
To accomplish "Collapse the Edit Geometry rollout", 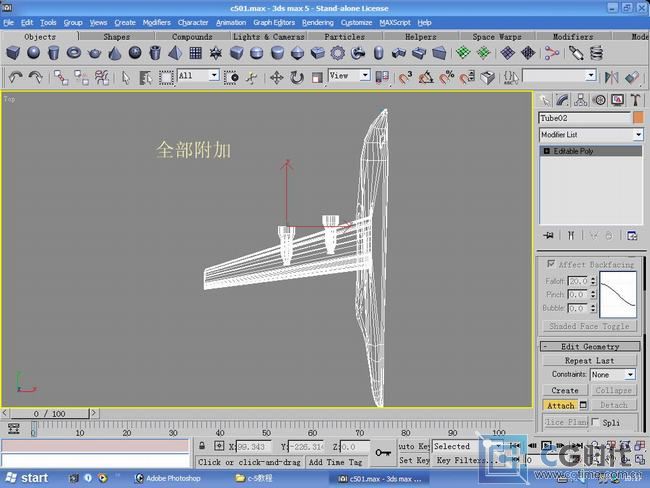I will [x=590, y=346].
